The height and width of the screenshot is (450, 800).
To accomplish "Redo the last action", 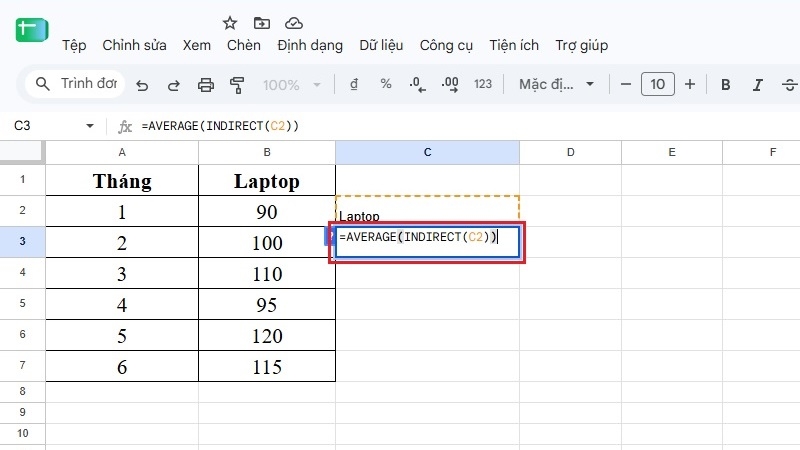I will pyautogui.click(x=173, y=85).
